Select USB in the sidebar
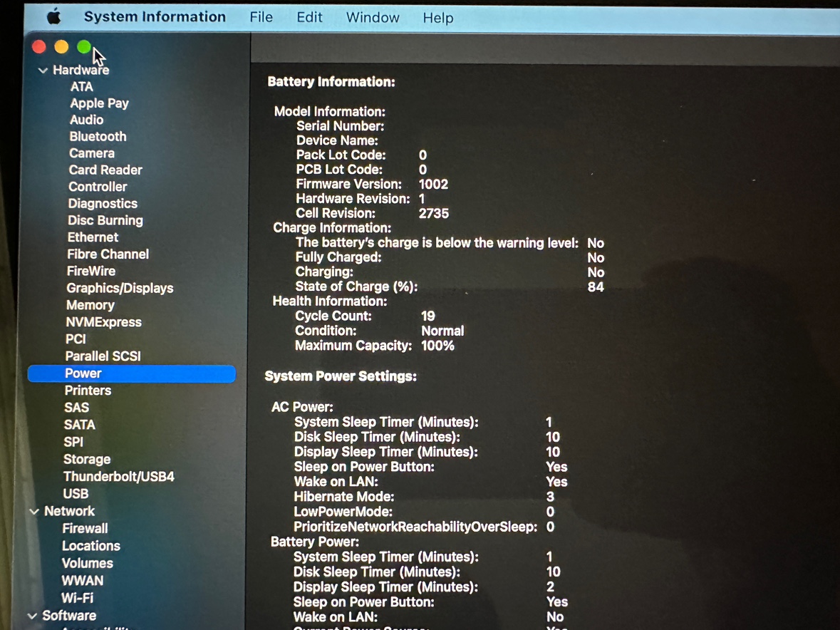Image resolution: width=840 pixels, height=630 pixels. [x=76, y=494]
